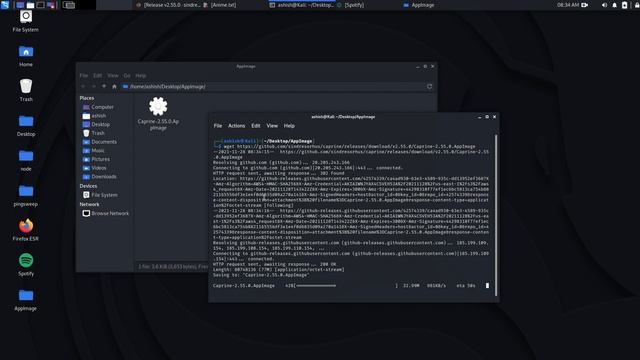Open file manager from top panel launcher
This screenshot has width=640, height=360.
[x=31, y=5]
